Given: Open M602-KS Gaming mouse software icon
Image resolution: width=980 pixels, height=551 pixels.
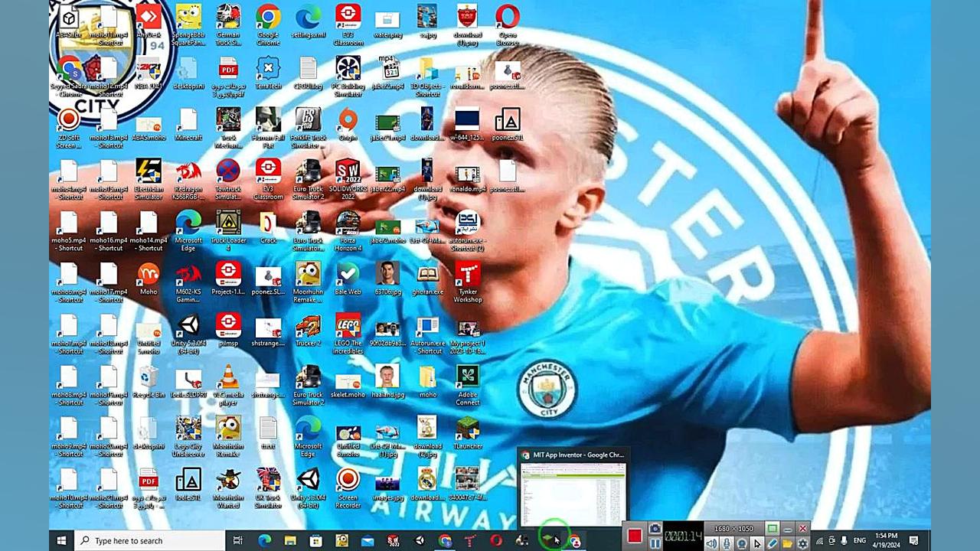Looking at the screenshot, I should (188, 282).
